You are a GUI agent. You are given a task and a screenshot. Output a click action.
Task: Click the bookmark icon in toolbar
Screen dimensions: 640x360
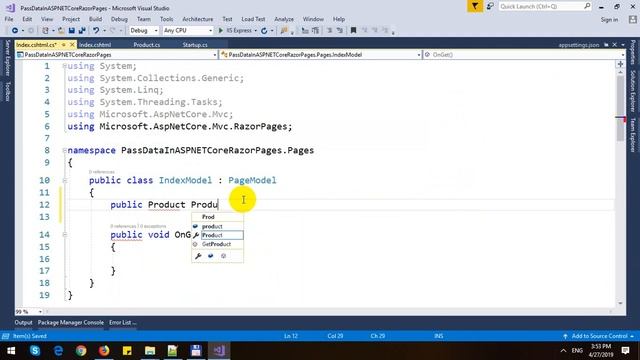click(x=353, y=31)
